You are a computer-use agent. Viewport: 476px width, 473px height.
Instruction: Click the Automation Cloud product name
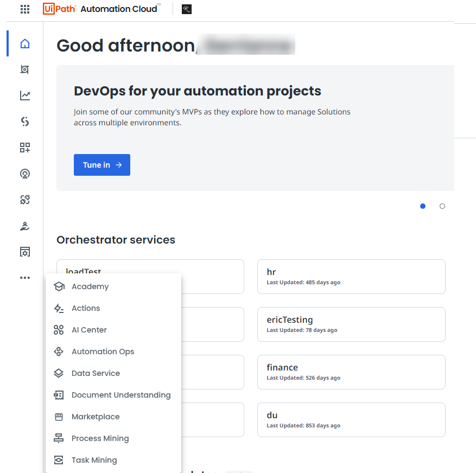pos(119,9)
